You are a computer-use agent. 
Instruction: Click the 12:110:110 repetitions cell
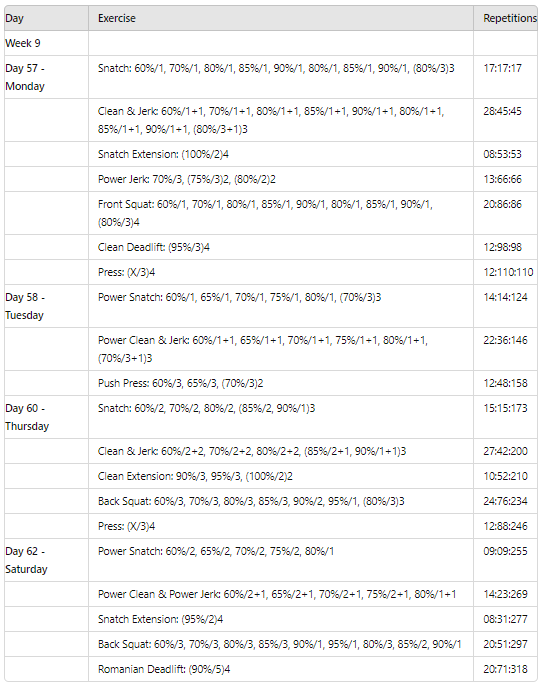click(x=505, y=272)
